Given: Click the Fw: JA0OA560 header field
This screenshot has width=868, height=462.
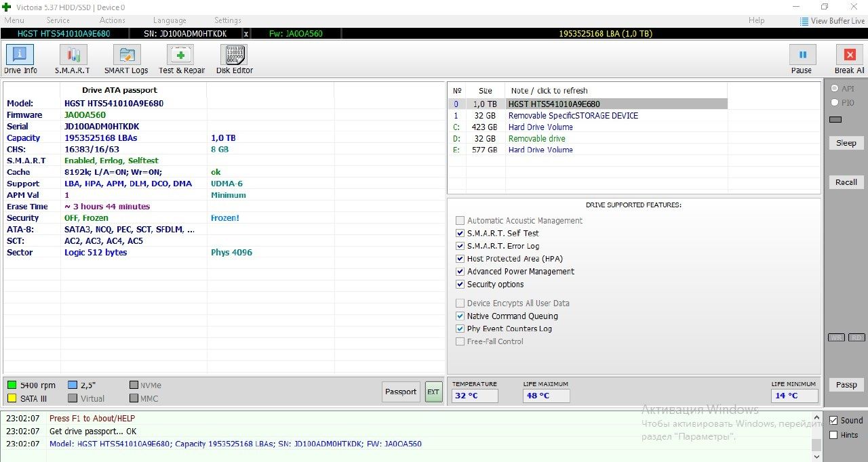Looking at the screenshot, I should [297, 33].
